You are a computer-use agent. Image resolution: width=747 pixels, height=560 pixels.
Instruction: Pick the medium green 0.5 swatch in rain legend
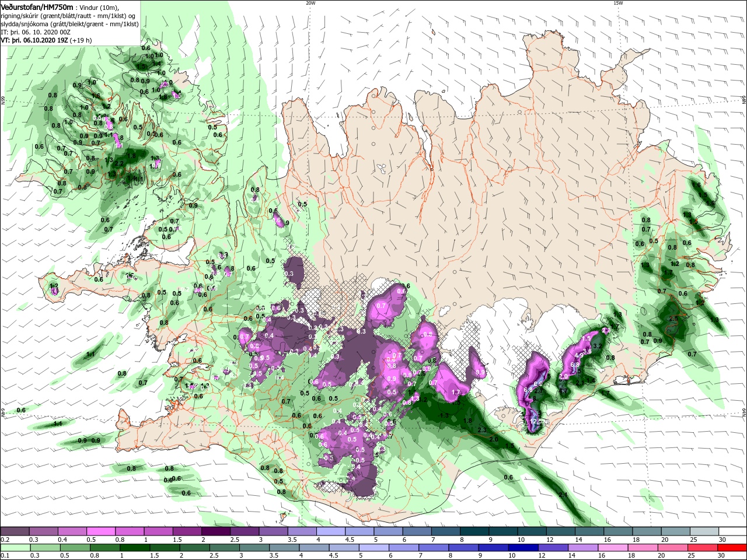tap(75, 548)
